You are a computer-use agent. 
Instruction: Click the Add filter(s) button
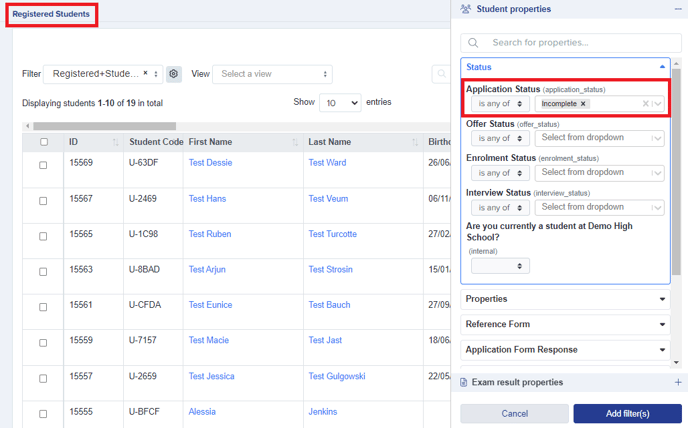pyautogui.click(x=627, y=414)
